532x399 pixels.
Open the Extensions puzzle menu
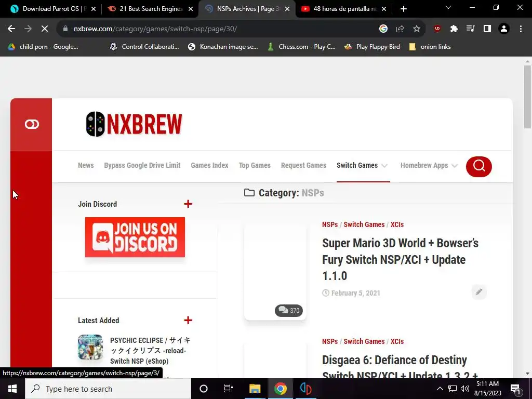point(454,29)
